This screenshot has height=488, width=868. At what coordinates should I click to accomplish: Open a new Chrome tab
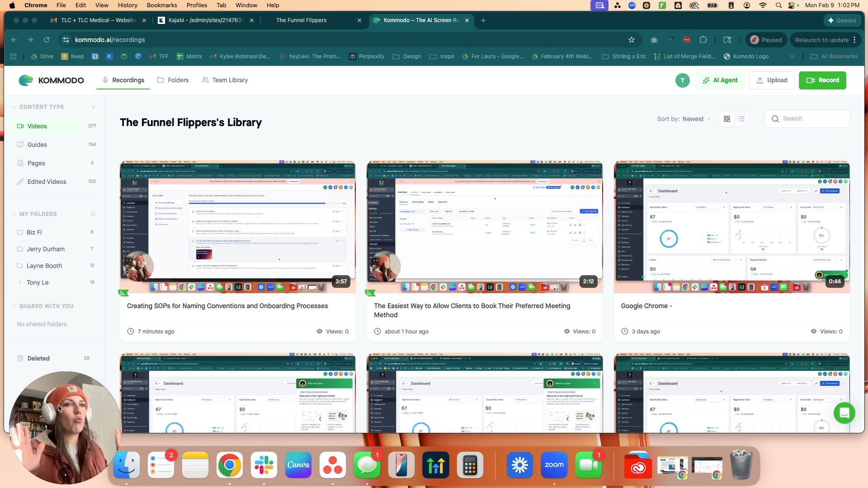[x=483, y=20]
